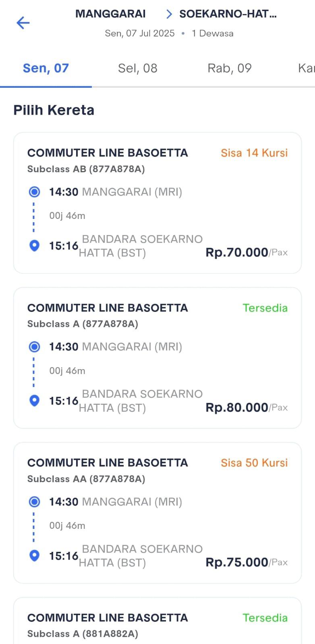The height and width of the screenshot is (644, 315).
Task: Choose Subclass AA train with 50 seats left
Action: tap(157, 513)
